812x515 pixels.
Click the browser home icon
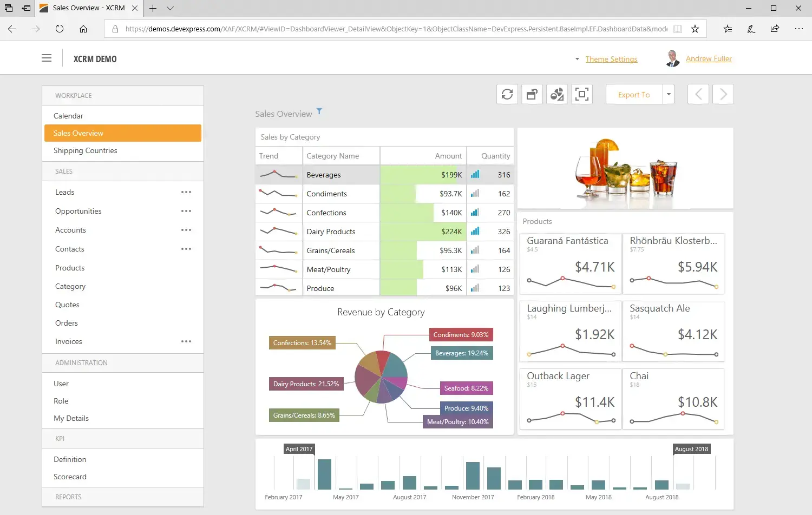coord(83,29)
